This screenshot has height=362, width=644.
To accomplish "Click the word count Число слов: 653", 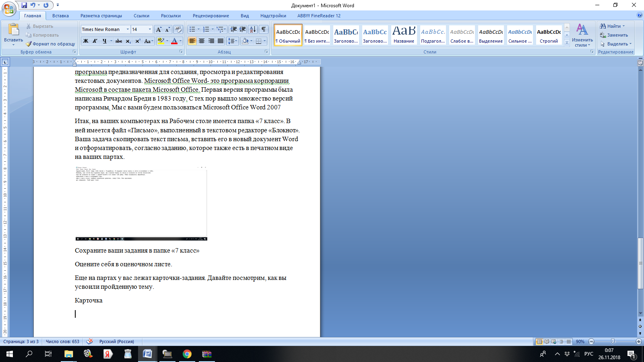I will (x=62, y=341).
